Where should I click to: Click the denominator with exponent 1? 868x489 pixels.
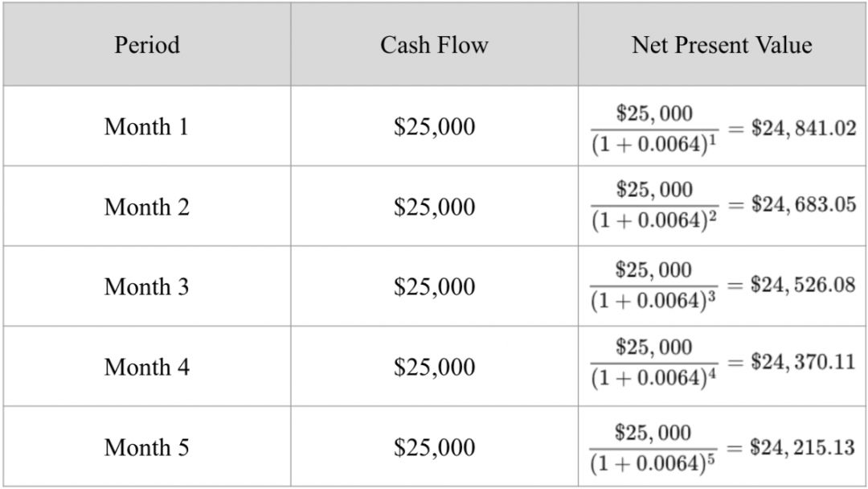click(653, 145)
